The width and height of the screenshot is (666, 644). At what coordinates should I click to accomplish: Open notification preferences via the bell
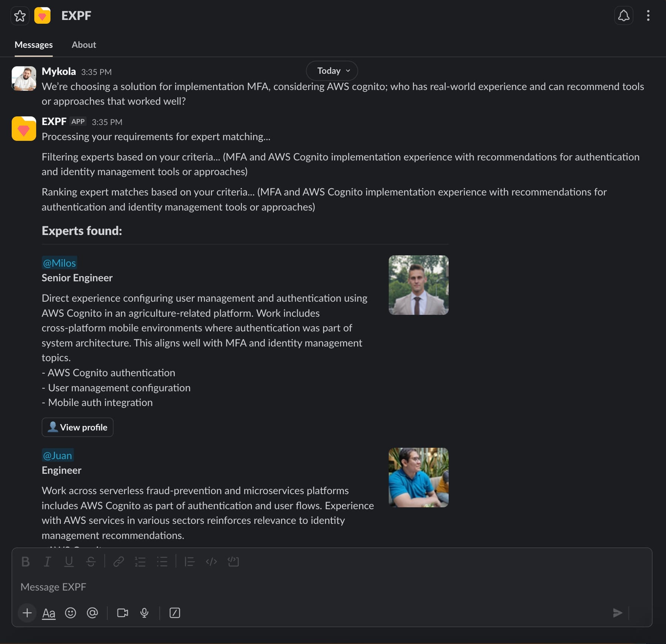point(623,16)
